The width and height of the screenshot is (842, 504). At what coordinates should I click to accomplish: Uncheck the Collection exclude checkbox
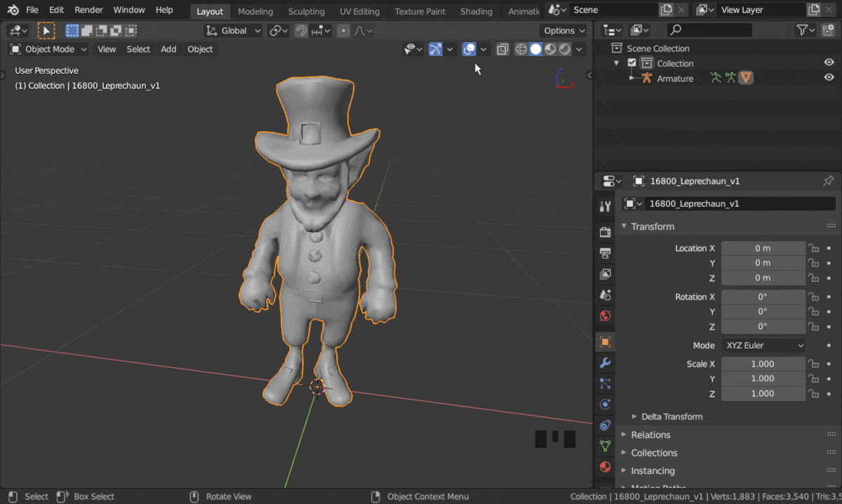631,63
